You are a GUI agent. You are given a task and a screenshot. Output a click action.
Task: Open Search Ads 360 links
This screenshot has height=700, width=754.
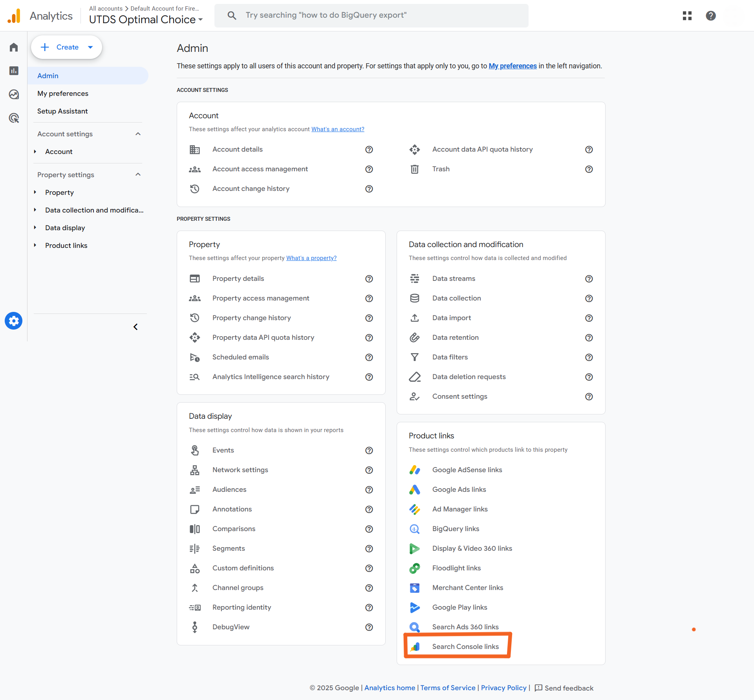pyautogui.click(x=465, y=627)
